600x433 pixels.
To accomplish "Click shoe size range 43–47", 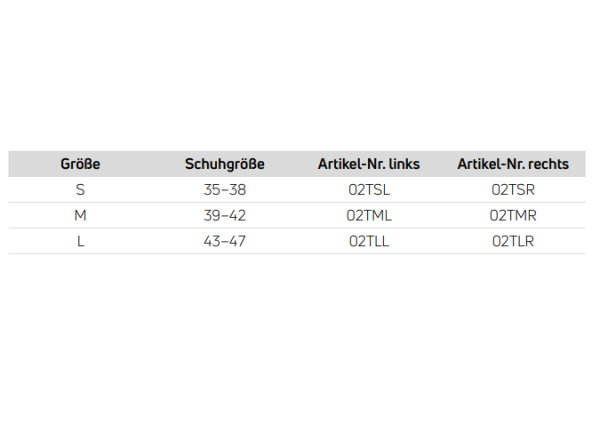I will click(x=224, y=241).
